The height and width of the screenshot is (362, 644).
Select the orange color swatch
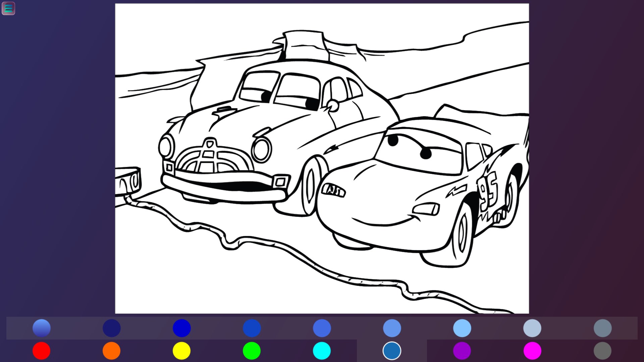111,351
